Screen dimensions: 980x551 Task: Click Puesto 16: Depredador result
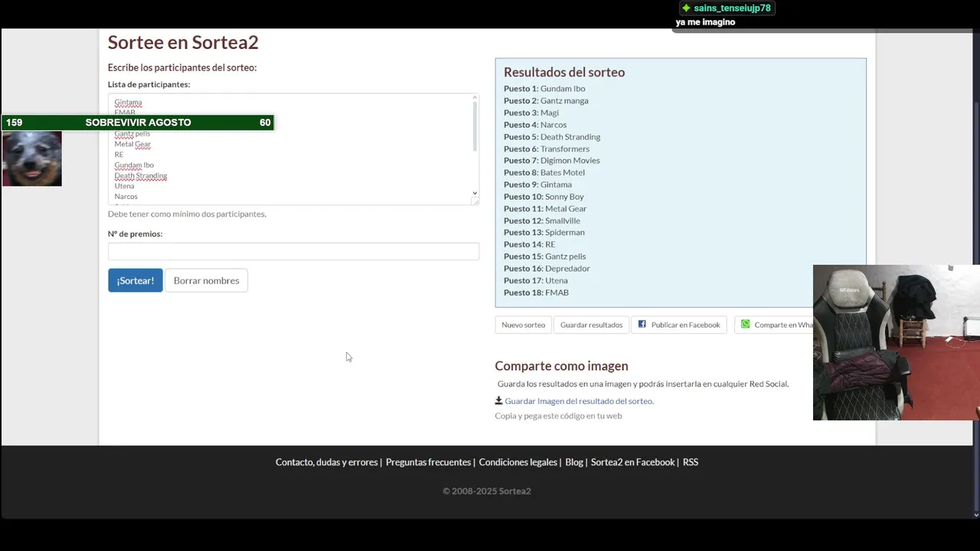pyautogui.click(x=547, y=269)
